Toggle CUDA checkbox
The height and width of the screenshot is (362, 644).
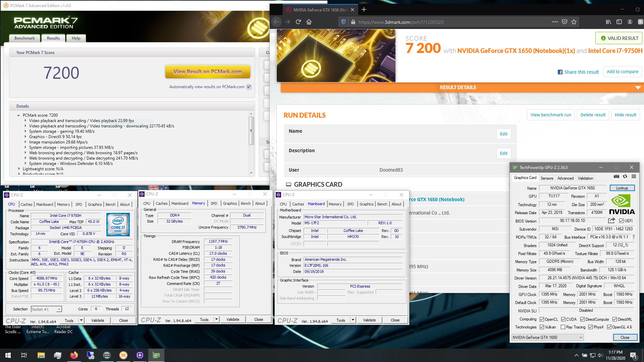point(563,319)
